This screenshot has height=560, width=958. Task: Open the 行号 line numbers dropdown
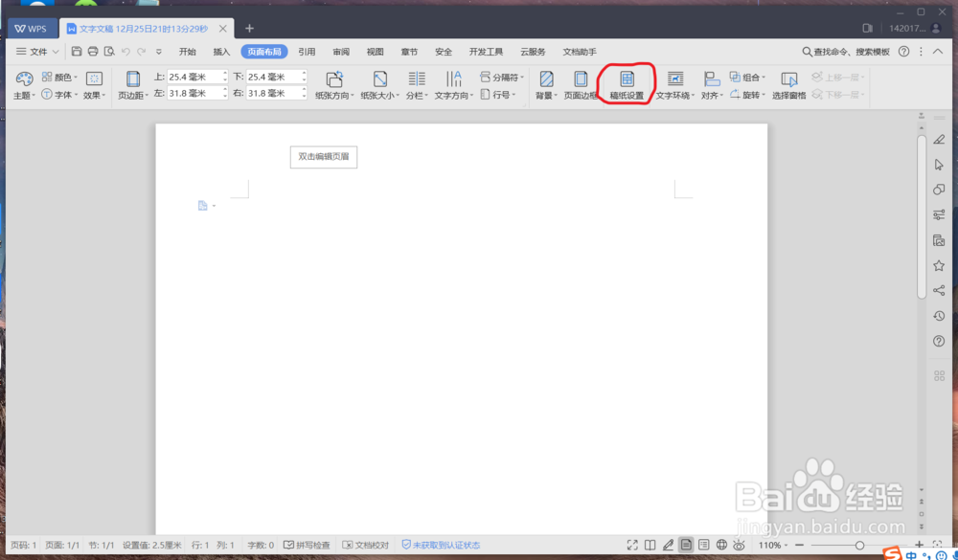[x=498, y=95]
